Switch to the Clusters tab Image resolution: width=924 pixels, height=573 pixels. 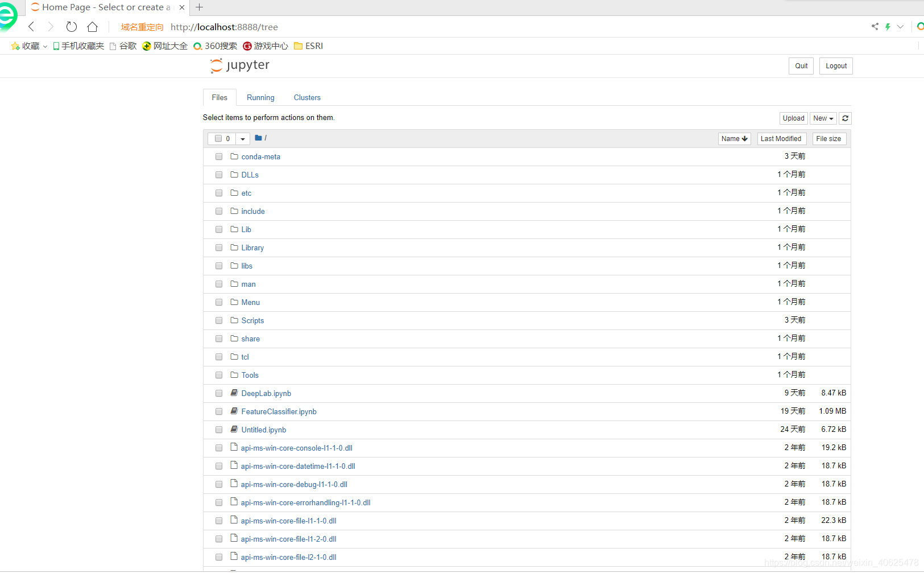coord(307,97)
